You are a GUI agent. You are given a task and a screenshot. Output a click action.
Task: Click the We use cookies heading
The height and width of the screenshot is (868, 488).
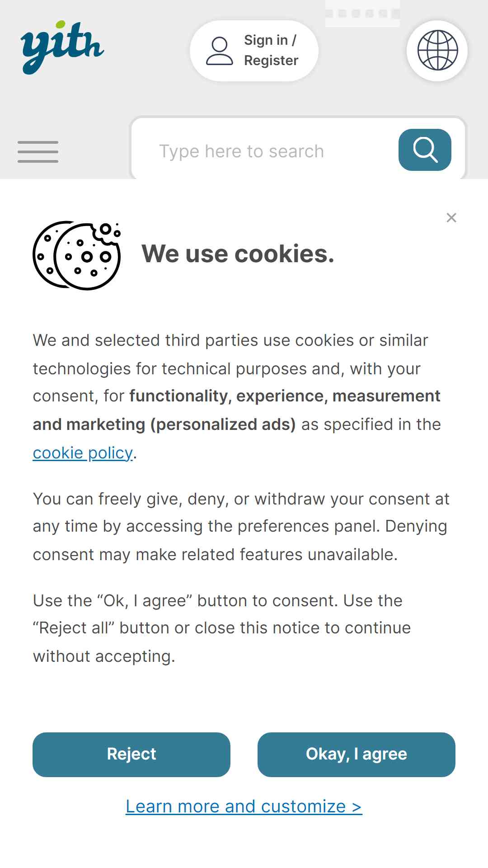tap(238, 254)
